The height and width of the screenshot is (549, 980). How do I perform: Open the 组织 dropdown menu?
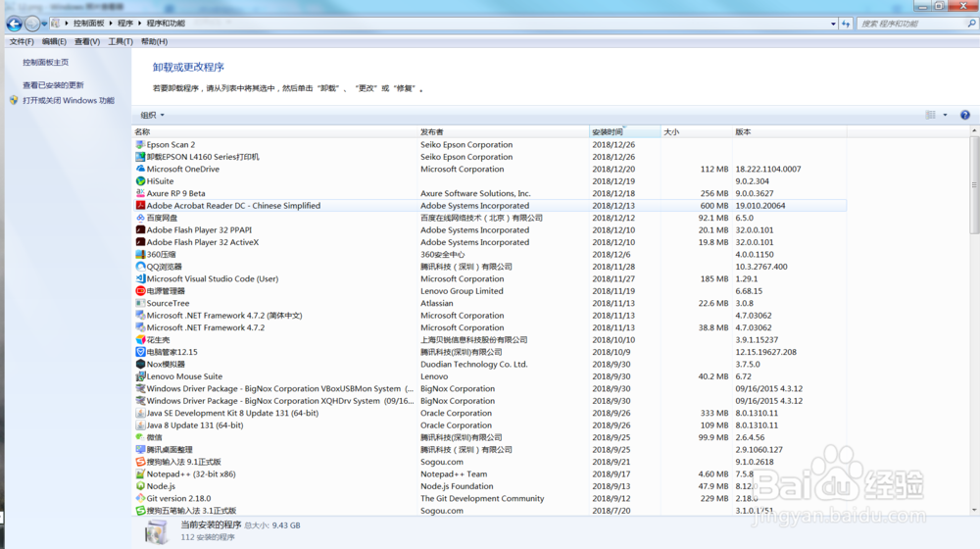[x=152, y=115]
